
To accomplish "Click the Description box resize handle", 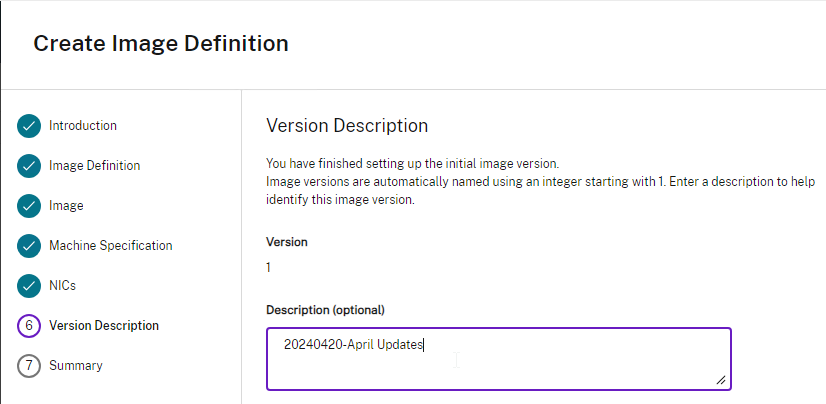I will click(720, 380).
